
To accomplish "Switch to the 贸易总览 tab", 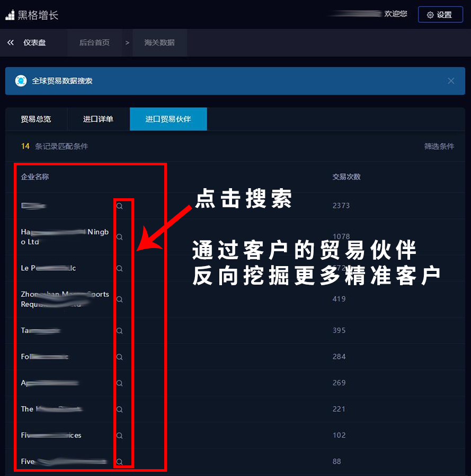I will (36, 119).
